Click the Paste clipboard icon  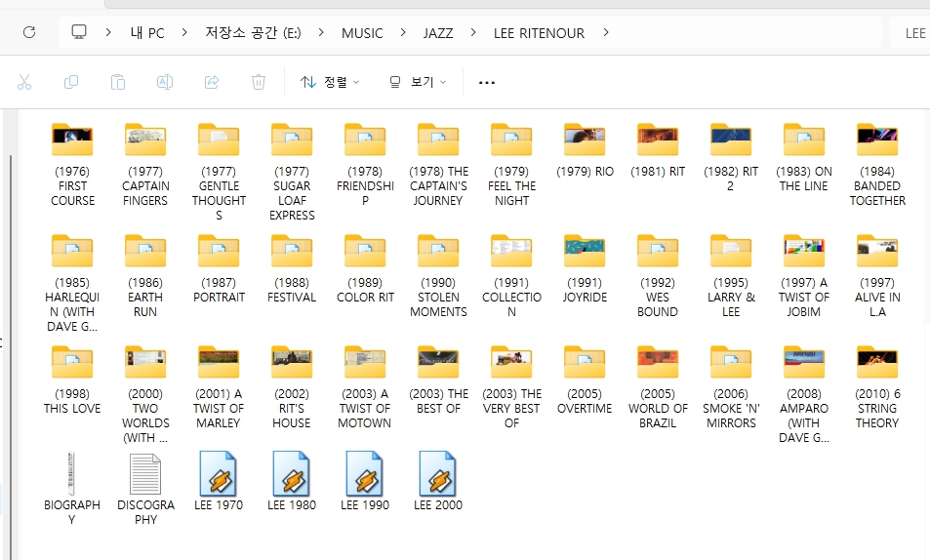coord(118,82)
